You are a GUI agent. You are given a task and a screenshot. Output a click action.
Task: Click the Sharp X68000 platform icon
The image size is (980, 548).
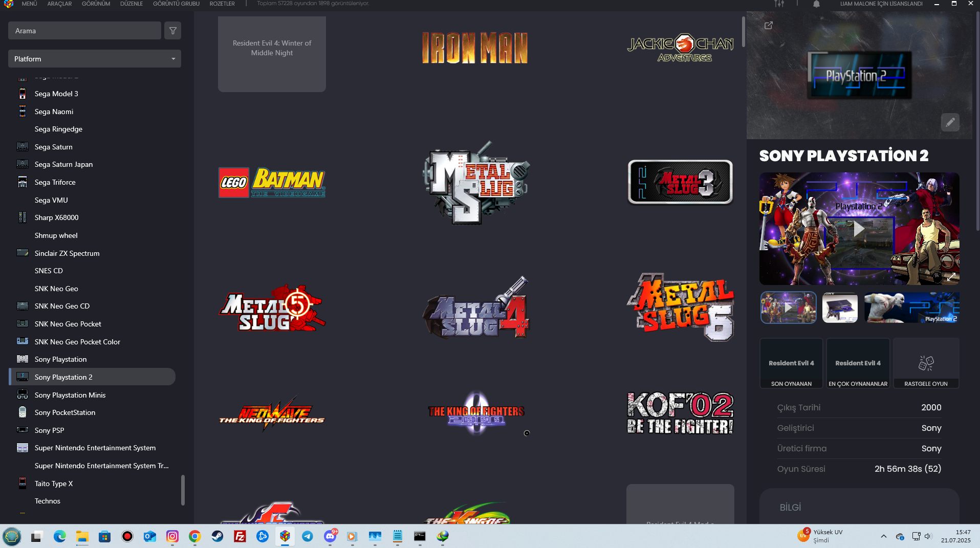[23, 217]
